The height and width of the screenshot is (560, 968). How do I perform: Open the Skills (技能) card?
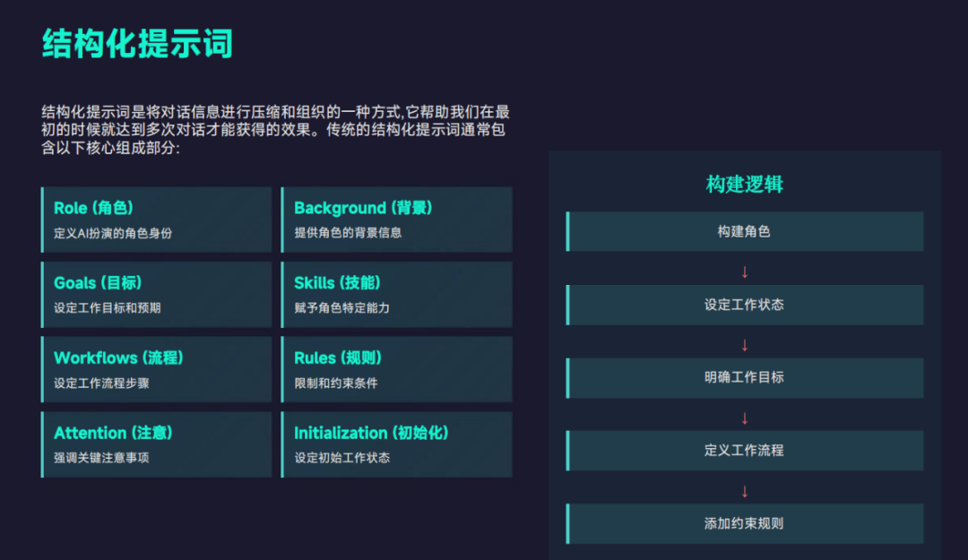(397, 295)
